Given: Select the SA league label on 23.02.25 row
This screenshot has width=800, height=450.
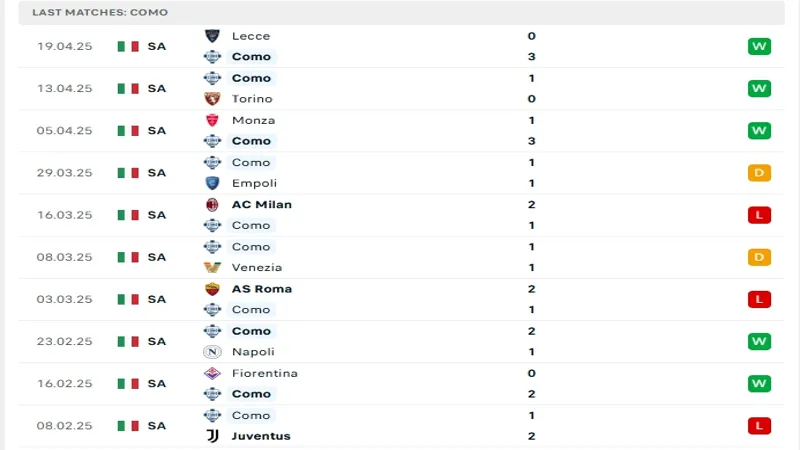Looking at the screenshot, I should point(157,341).
